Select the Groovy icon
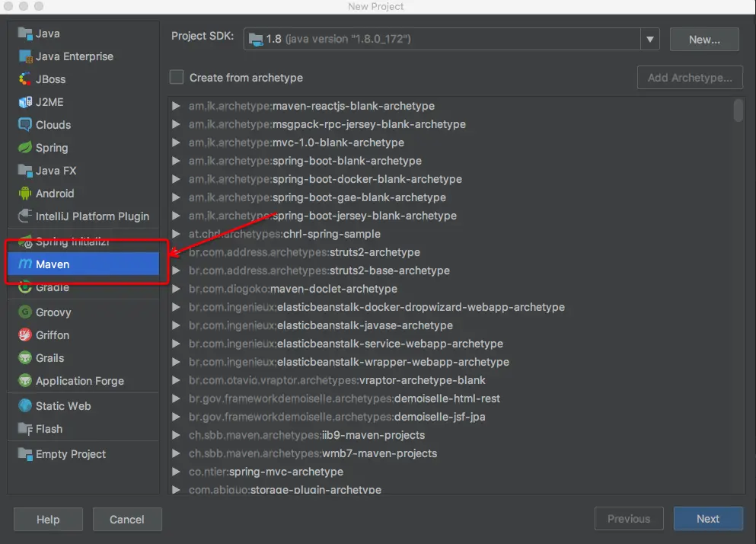756x544 pixels. tap(24, 312)
